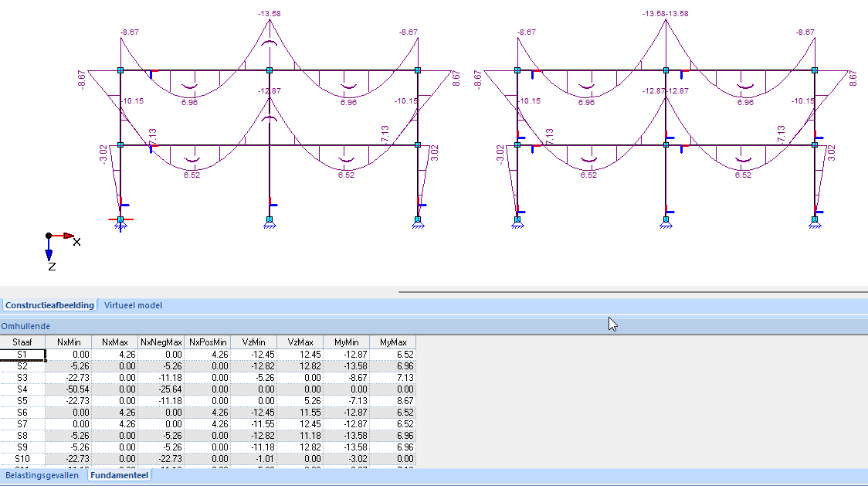Image resolution: width=868 pixels, height=486 pixels.
Task: Select the NxPosMin column header
Action: pos(208,342)
